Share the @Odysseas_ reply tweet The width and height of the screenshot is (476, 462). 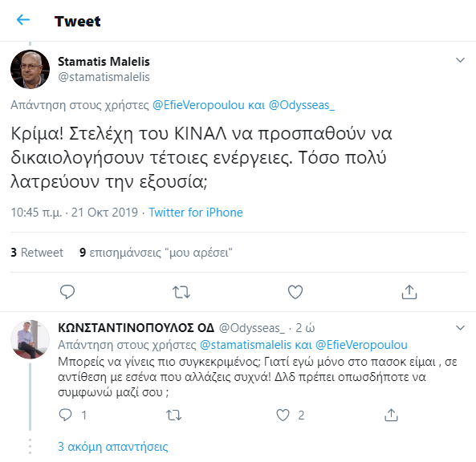[391, 415]
